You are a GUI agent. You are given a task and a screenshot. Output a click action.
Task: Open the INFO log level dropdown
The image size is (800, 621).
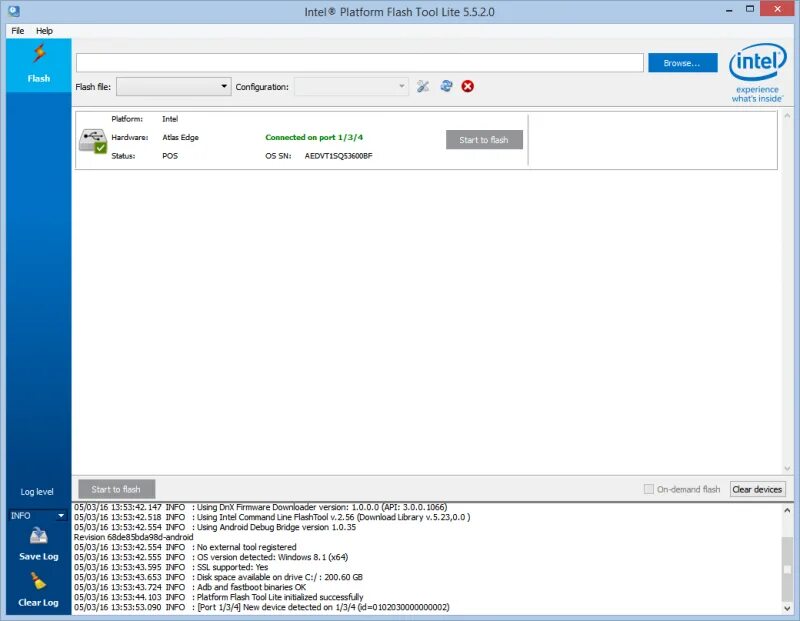38,515
